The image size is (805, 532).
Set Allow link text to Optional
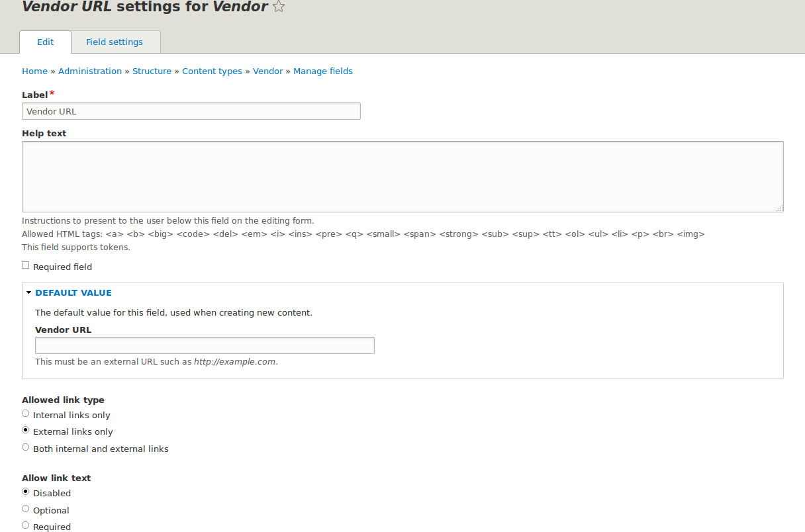(x=25, y=508)
